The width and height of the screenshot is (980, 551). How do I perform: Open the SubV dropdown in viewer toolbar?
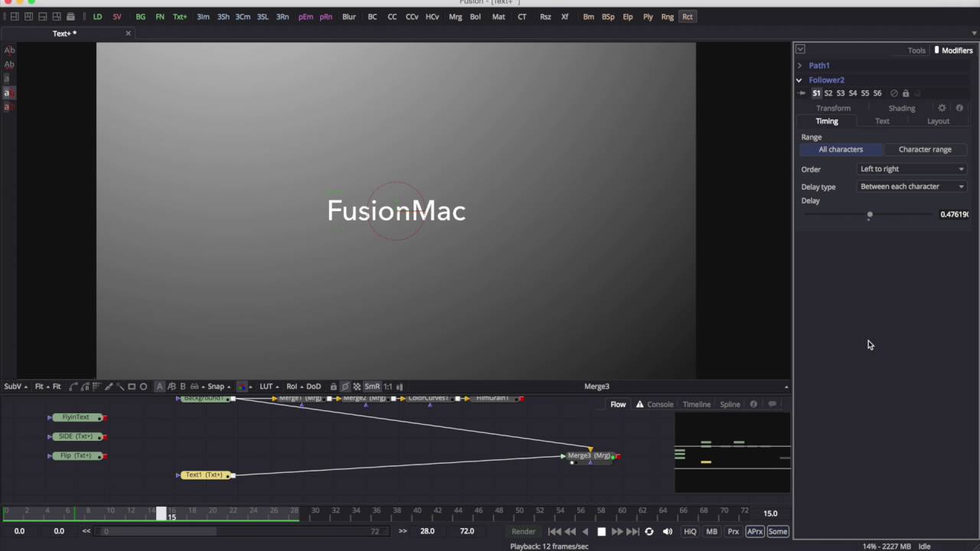(16, 386)
